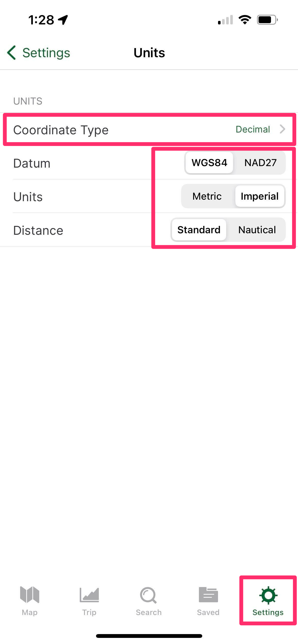Open the Map tab icon

[30, 595]
